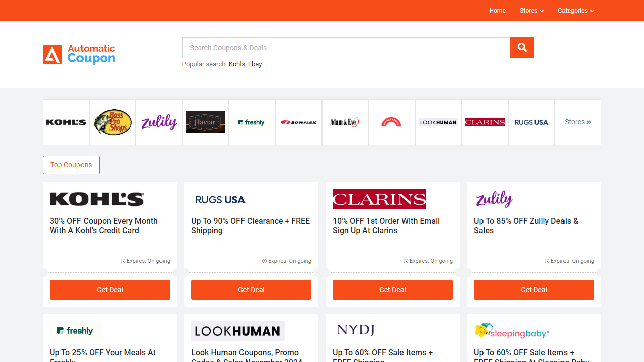Image resolution: width=644 pixels, height=362 pixels.
Task: Click the Zulily logo in the store carousel
Action: (x=159, y=122)
